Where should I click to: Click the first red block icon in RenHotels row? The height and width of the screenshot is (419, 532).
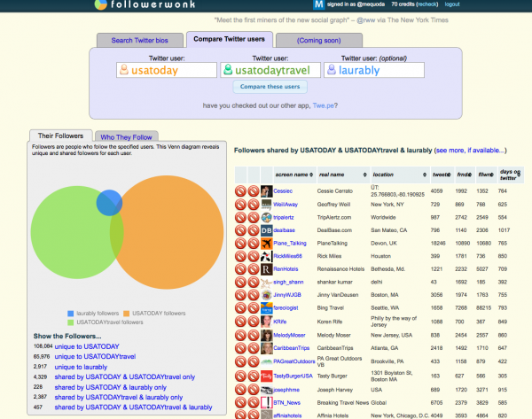click(240, 269)
